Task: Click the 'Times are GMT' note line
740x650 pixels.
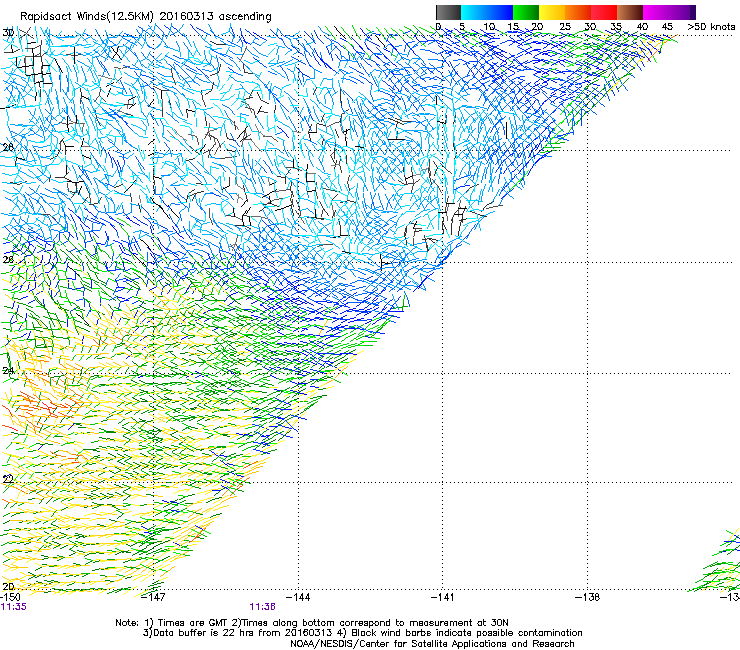Action: (312, 623)
